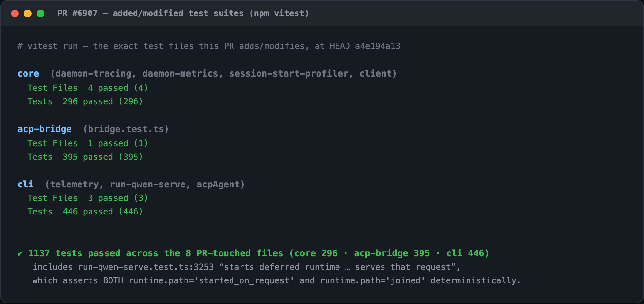Maximize window using the green button

(41, 14)
